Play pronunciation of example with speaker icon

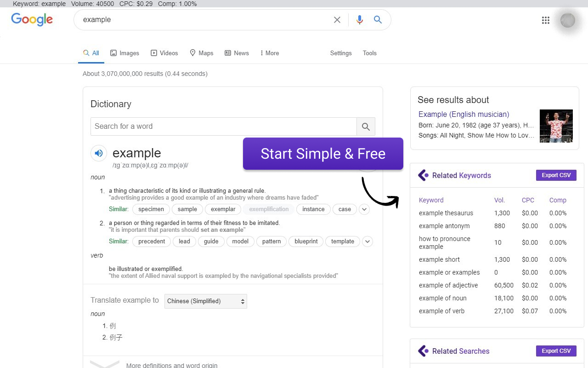pos(99,153)
